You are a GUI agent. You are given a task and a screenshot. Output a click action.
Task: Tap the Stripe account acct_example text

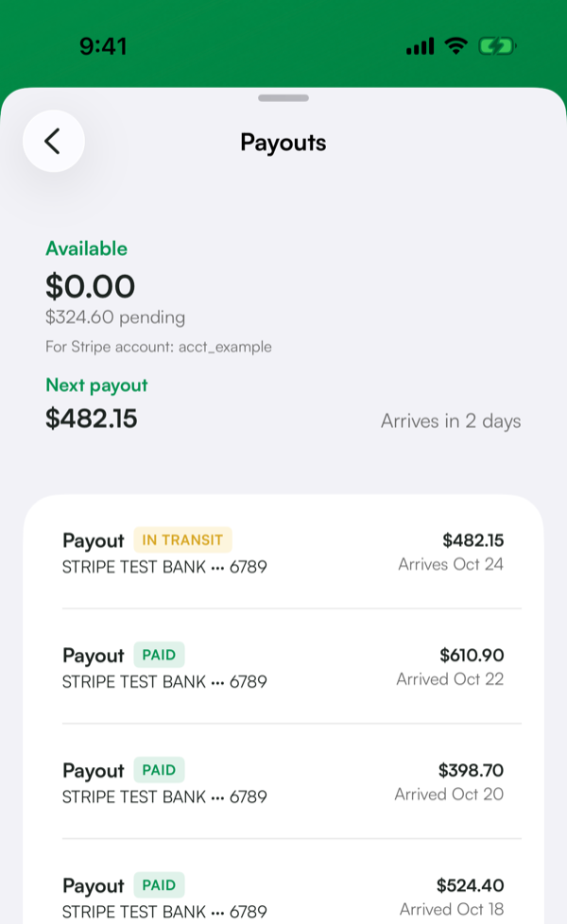159,347
